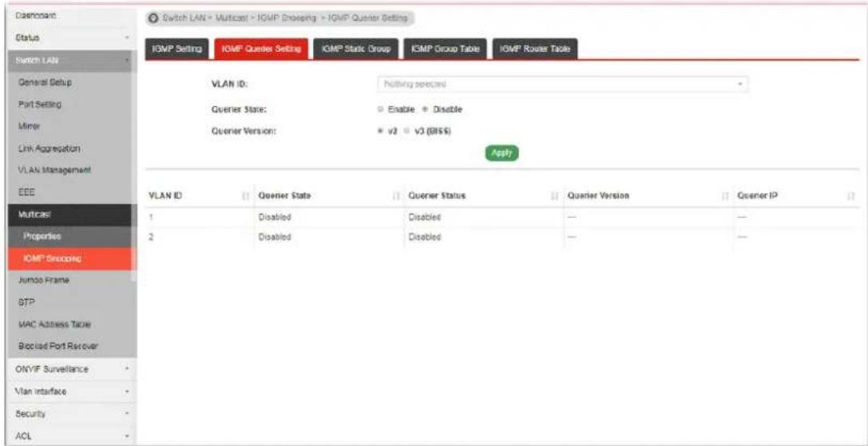Sort by Querier State column icon
Image resolution: width=868 pixels, height=446 pixels.
click(x=396, y=196)
